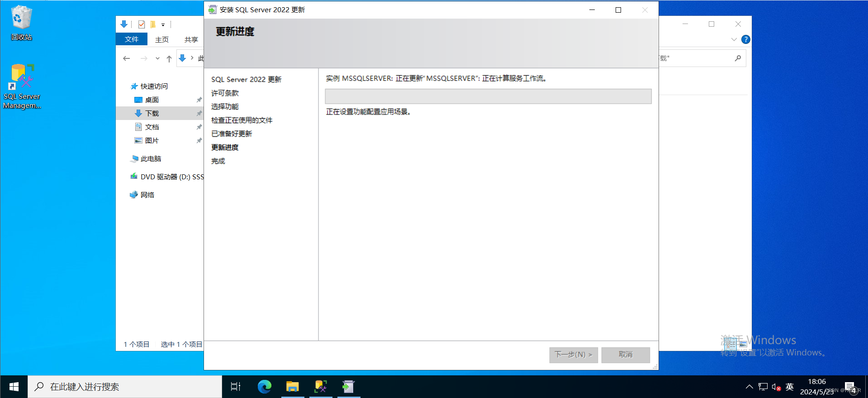Click the new folder icon in the Explorer toolbar

pyautogui.click(x=153, y=24)
